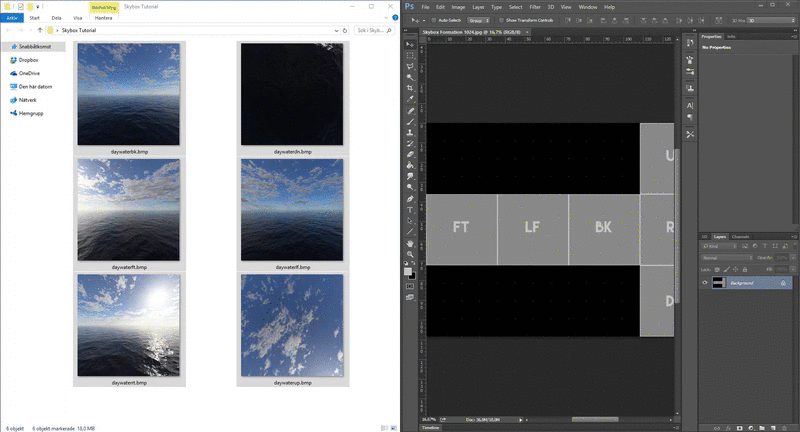Pick the Zoom tool
The image size is (800, 432).
point(410,254)
